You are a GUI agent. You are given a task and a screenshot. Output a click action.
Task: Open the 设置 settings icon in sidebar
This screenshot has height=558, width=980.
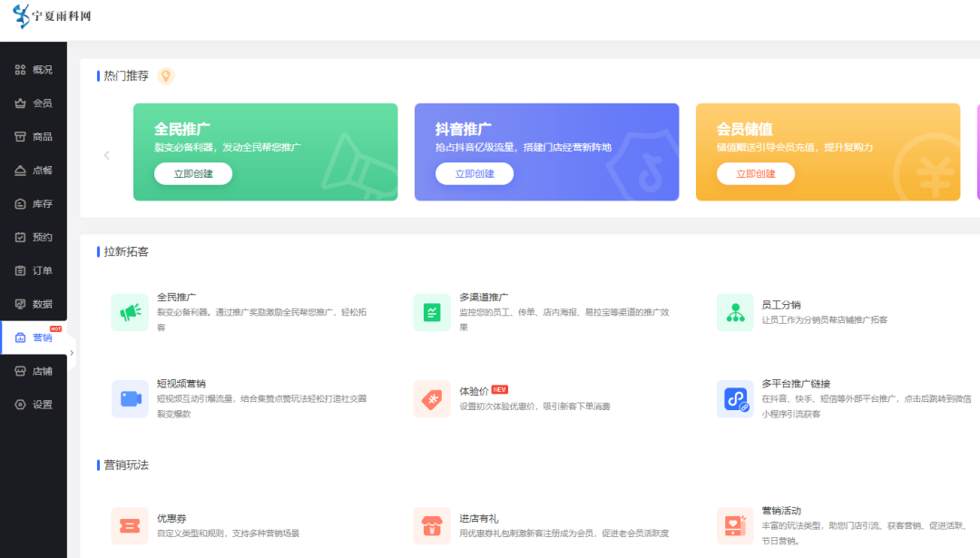click(20, 405)
